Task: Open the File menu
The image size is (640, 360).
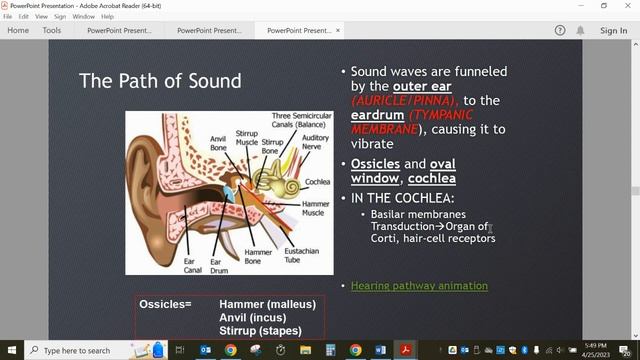Action: [x=7, y=17]
